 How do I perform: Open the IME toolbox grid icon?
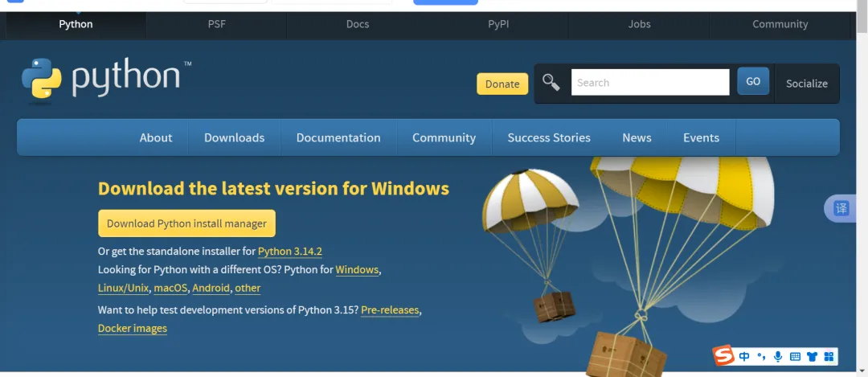pyautogui.click(x=829, y=357)
